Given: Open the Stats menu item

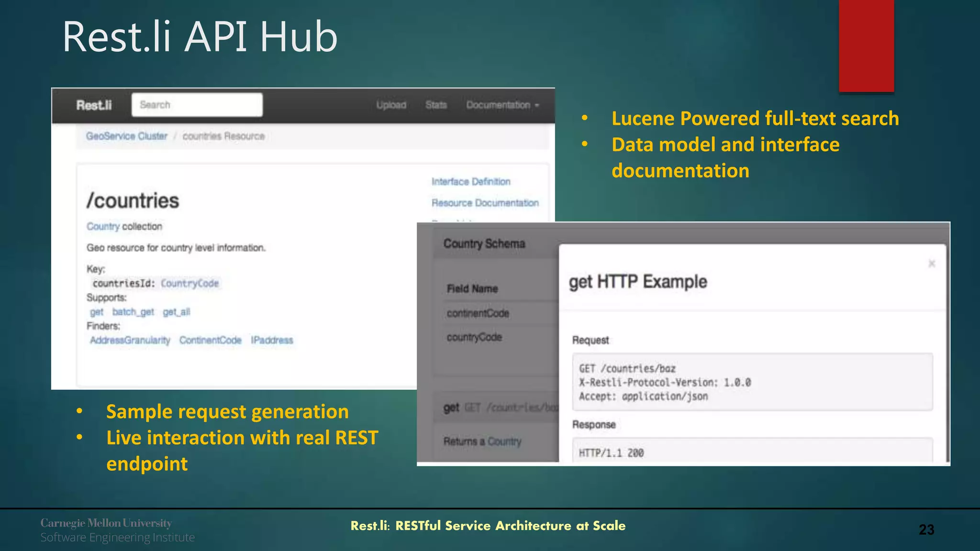Looking at the screenshot, I should click(x=436, y=105).
